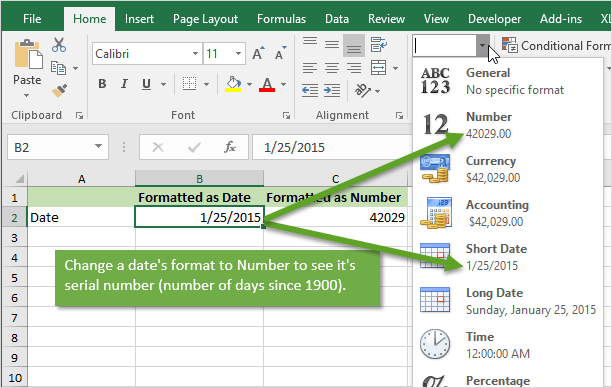The image size is (612, 388).
Task: Choose Accounting format option
Action: 509,213
